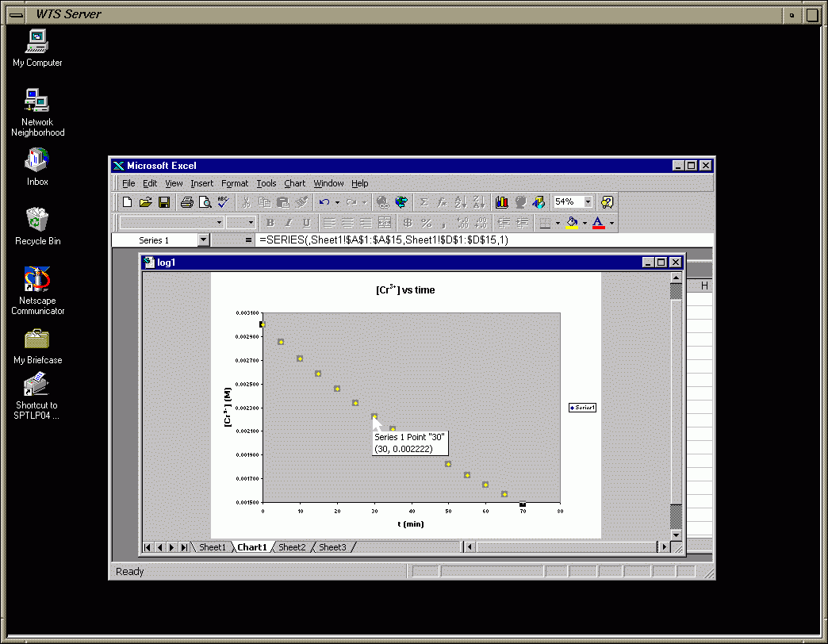Switch to the Sheet1 tab
The width and height of the screenshot is (828, 644).
(212, 547)
